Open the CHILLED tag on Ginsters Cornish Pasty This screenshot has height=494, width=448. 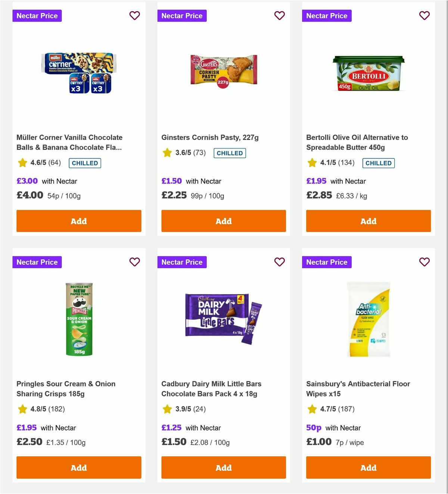pos(230,153)
